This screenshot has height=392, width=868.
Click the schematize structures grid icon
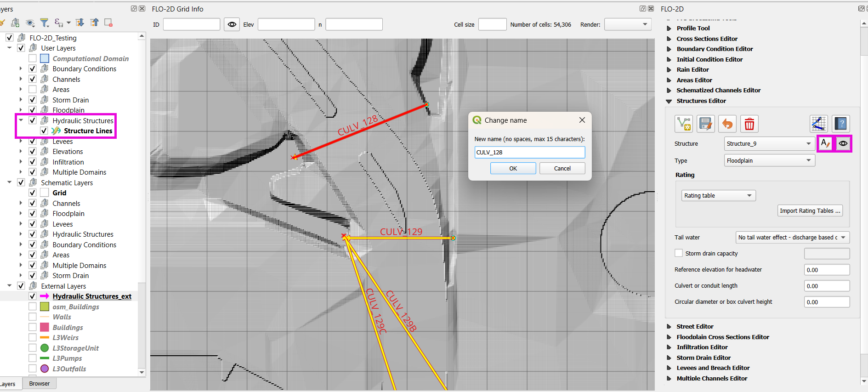[x=818, y=124]
